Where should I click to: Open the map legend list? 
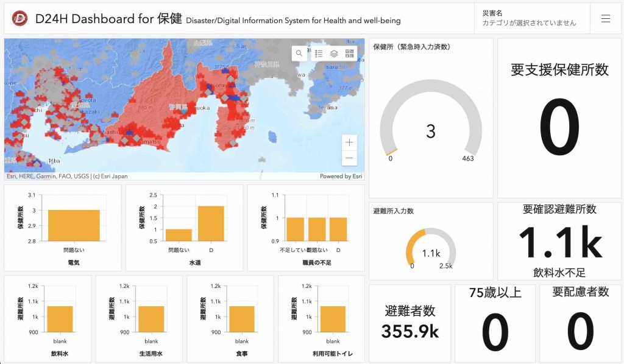[318, 53]
